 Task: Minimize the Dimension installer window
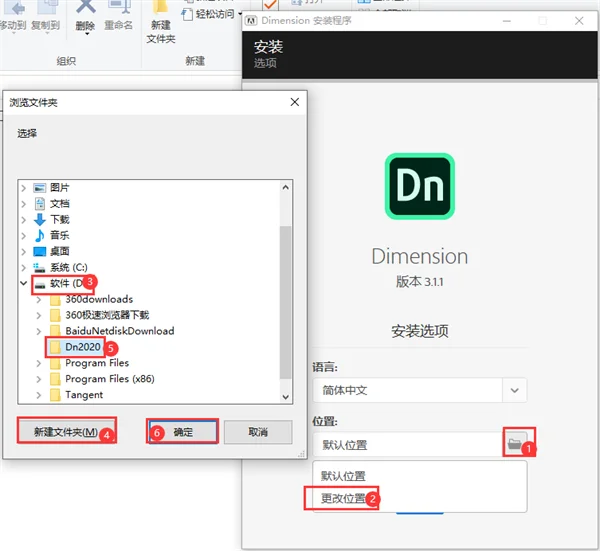[507, 21]
